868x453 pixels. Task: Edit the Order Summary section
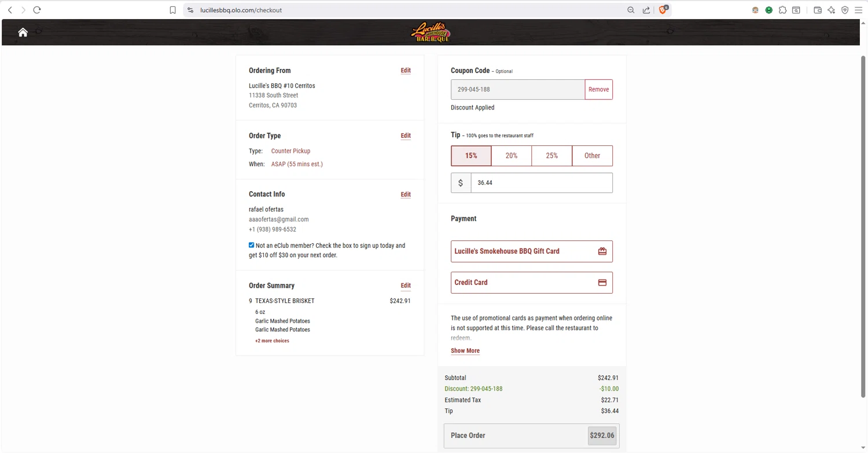pos(406,286)
